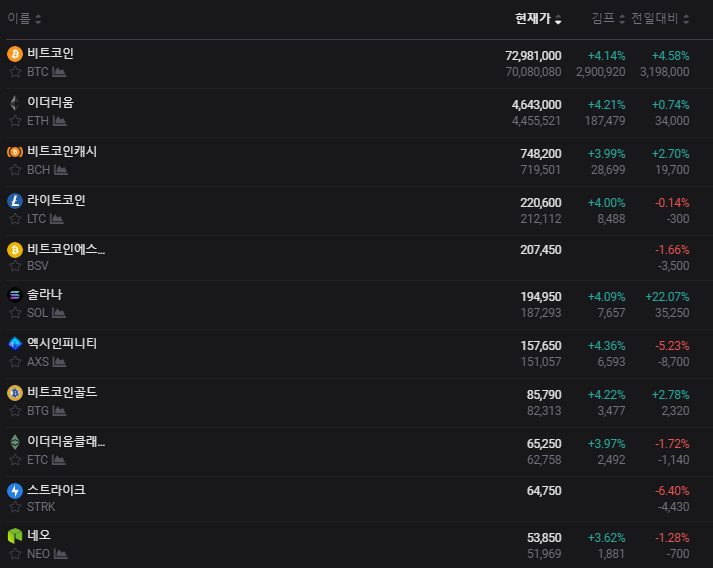Open the 비트코인골드 coin name
Image resolution: width=713 pixels, height=568 pixels.
[x=62, y=392]
